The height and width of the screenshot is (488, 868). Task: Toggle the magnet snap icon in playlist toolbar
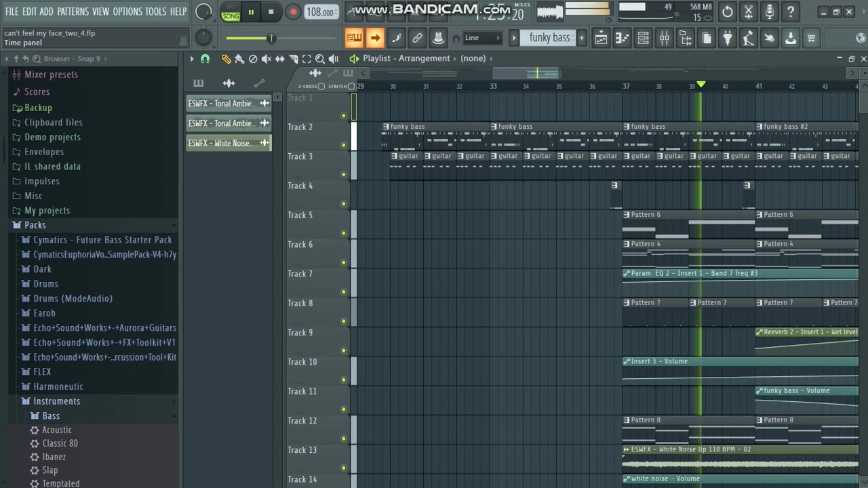click(205, 59)
